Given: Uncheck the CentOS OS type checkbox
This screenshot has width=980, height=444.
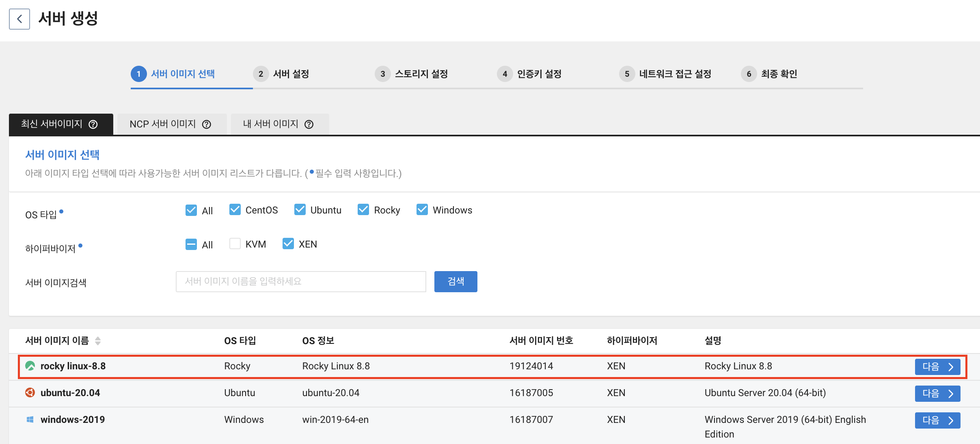Looking at the screenshot, I should click(235, 209).
